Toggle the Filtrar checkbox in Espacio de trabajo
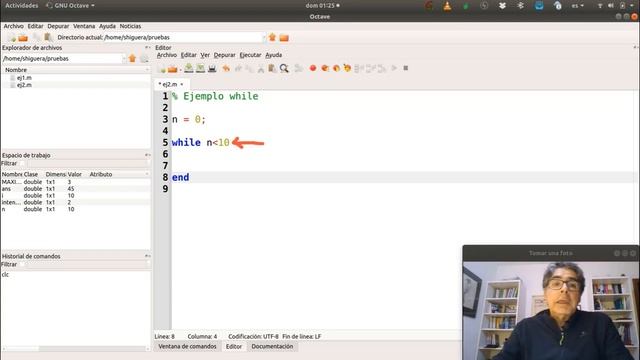The width and height of the screenshot is (640, 360). coord(22,164)
